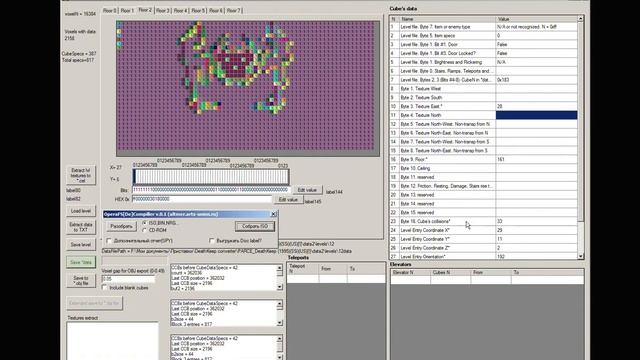Select row 'Byte 9. Floor *'
Viewport: 640px width, 360px height.
(484, 159)
